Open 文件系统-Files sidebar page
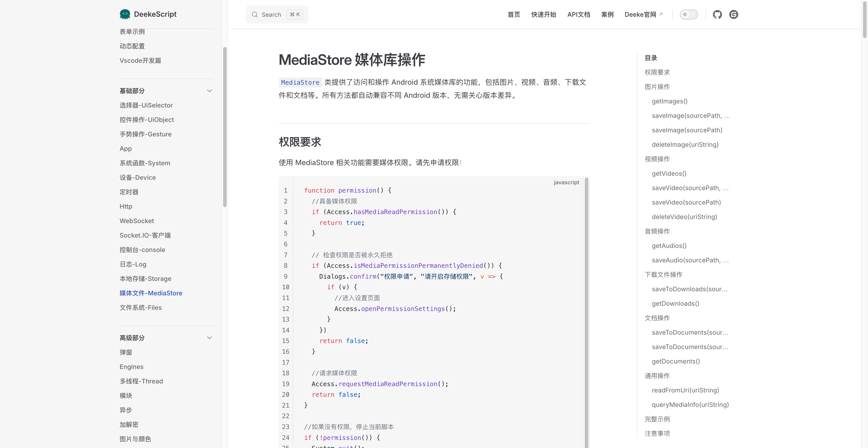 (x=141, y=308)
